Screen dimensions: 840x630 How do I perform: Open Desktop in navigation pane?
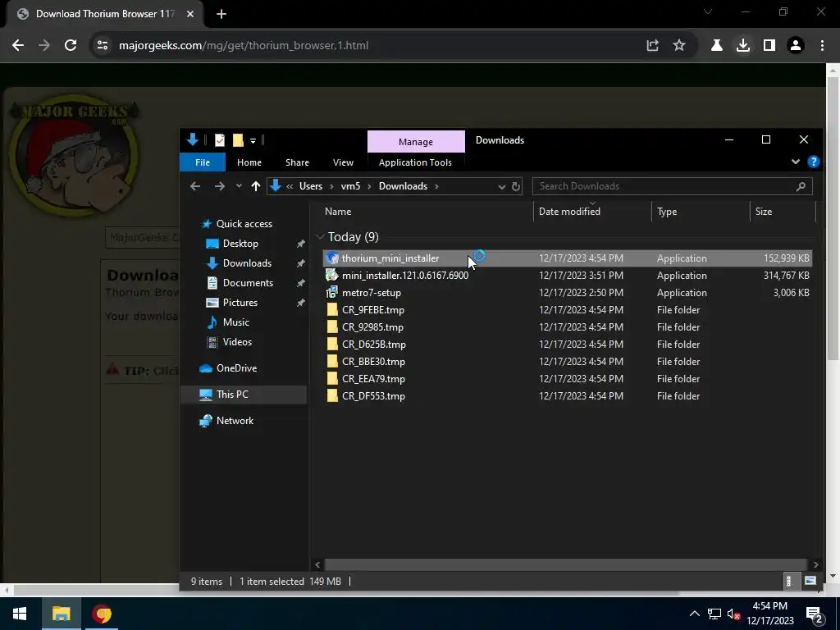(x=240, y=244)
